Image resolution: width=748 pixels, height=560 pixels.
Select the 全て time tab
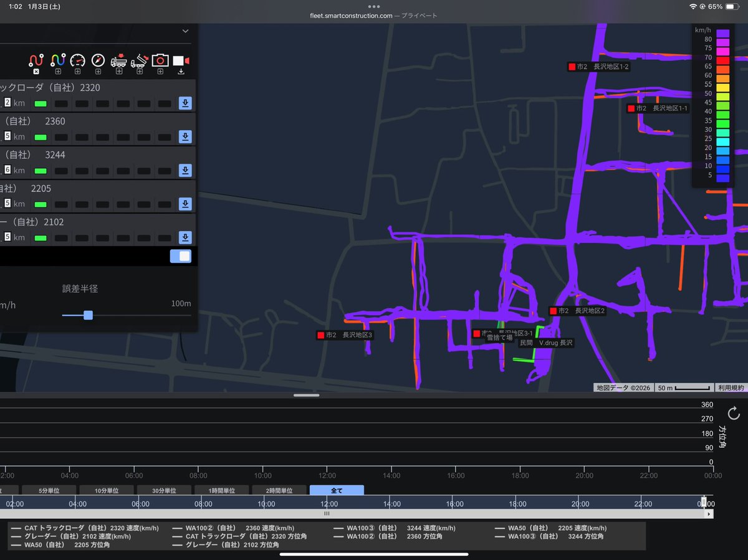pos(337,490)
